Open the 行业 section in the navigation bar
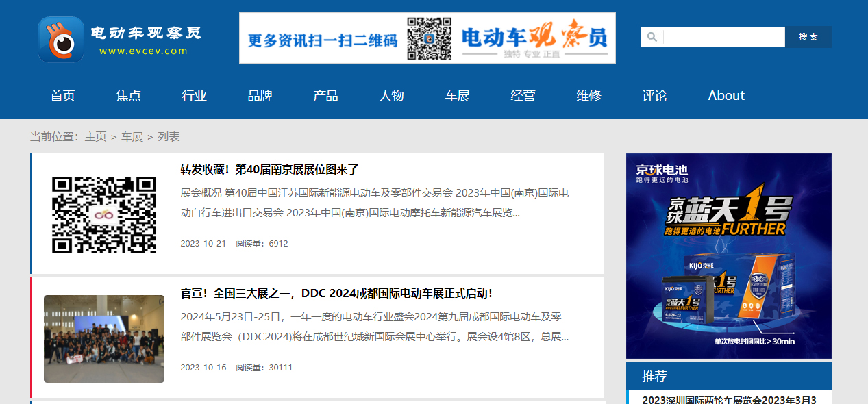This screenshot has width=868, height=404. pos(194,95)
